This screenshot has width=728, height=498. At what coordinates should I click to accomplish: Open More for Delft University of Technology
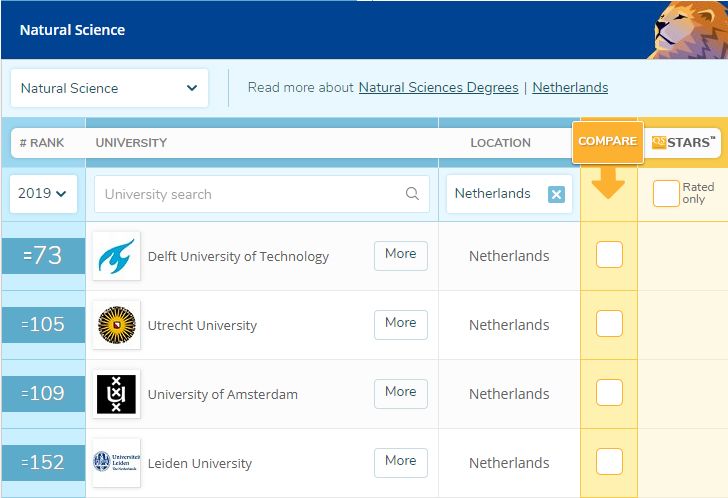pyautogui.click(x=401, y=255)
